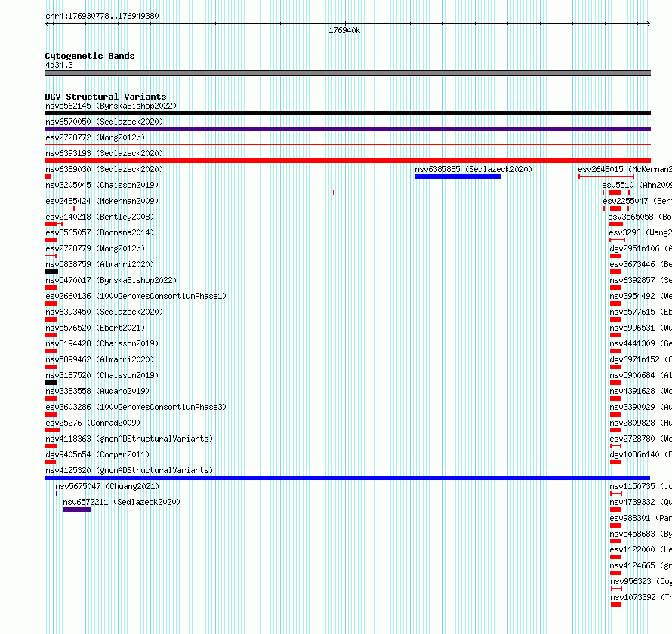Select the black nsv3187520 variant bar
The width and height of the screenshot is (672, 634).
(x=51, y=383)
